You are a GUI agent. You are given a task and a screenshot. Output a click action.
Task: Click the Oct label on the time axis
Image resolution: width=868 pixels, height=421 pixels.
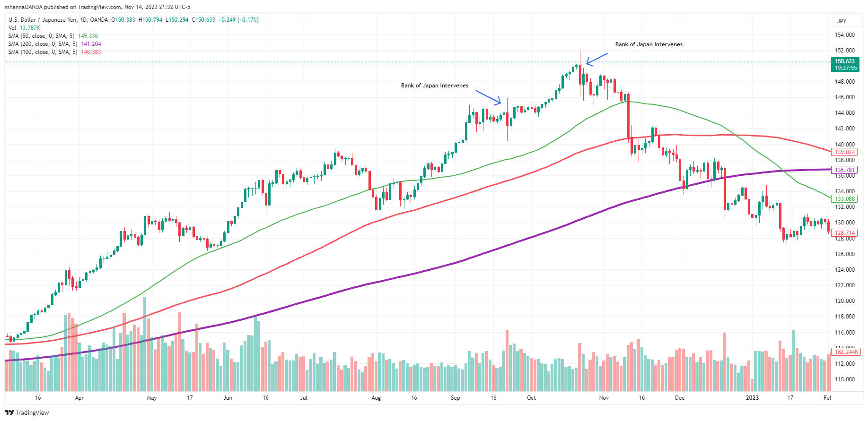(x=531, y=398)
